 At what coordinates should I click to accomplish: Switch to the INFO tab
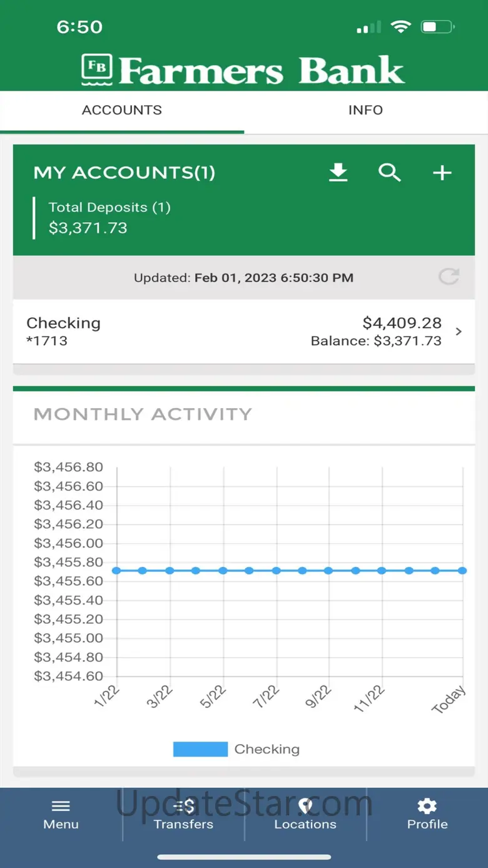[365, 110]
